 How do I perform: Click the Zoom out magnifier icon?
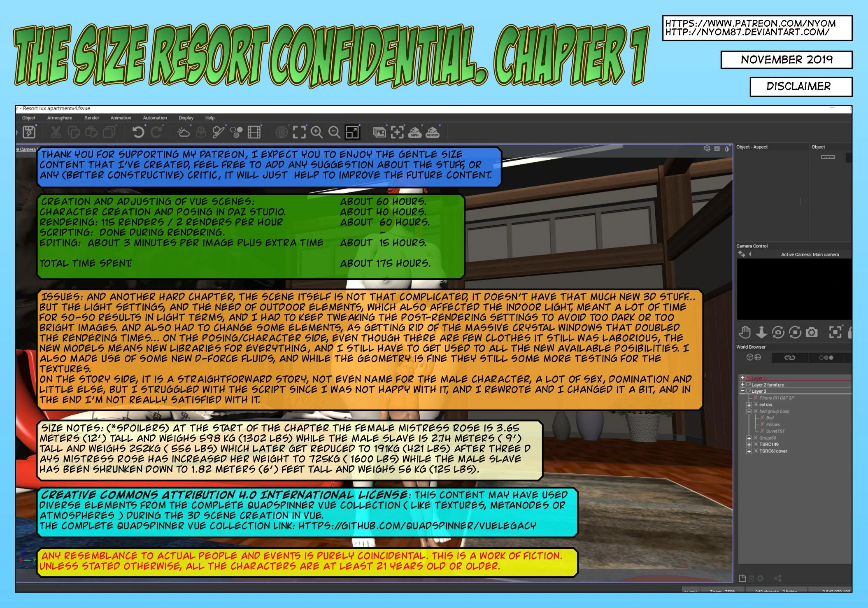[x=334, y=133]
